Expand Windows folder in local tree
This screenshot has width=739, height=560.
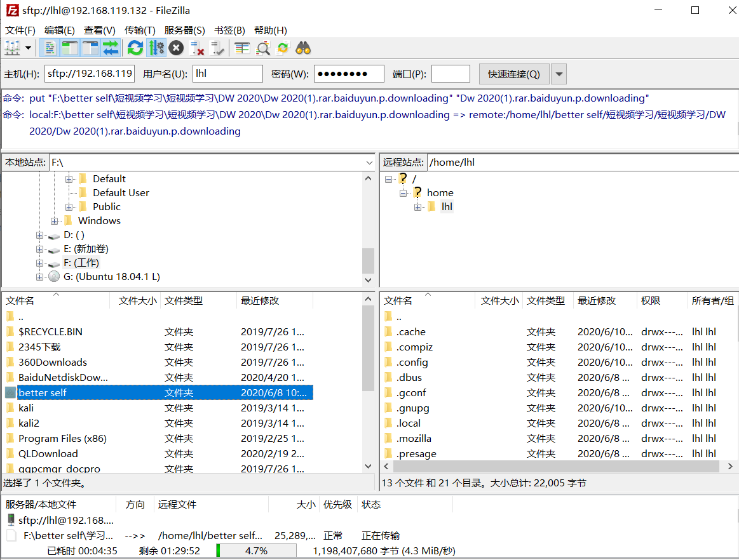coord(54,221)
